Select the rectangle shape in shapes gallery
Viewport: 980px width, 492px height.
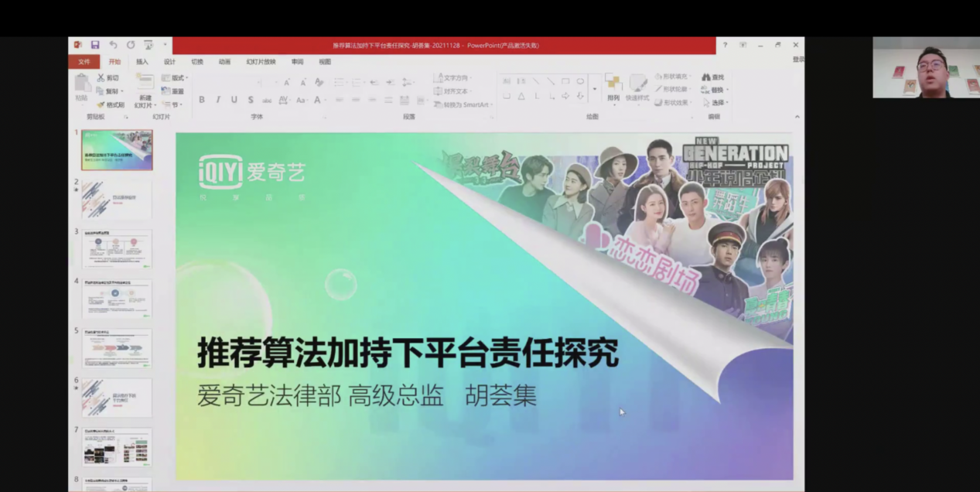coord(565,81)
